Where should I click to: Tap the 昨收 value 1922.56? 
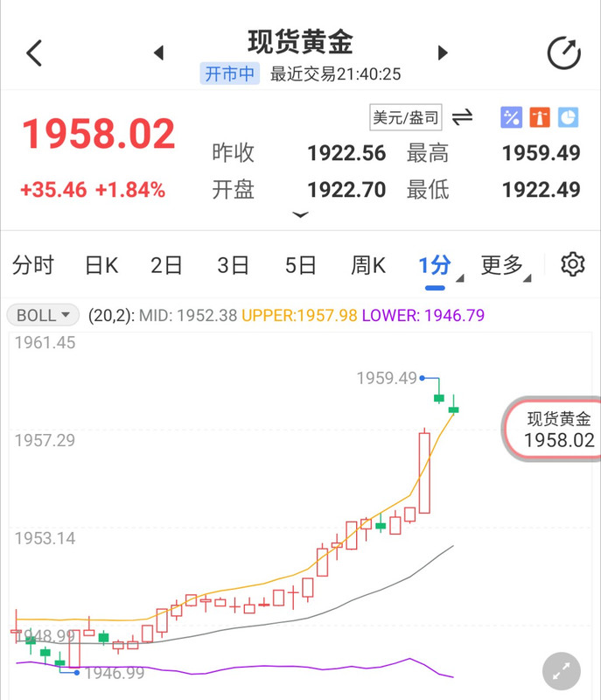pos(346,153)
